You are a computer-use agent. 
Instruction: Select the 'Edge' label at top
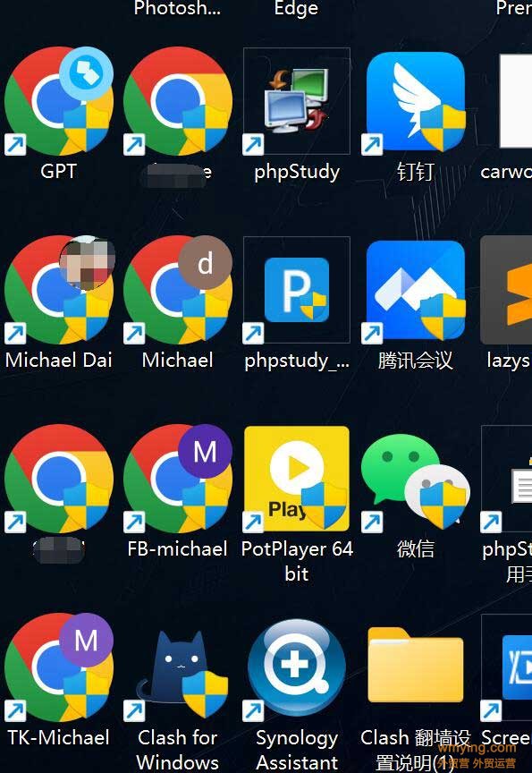point(296,8)
